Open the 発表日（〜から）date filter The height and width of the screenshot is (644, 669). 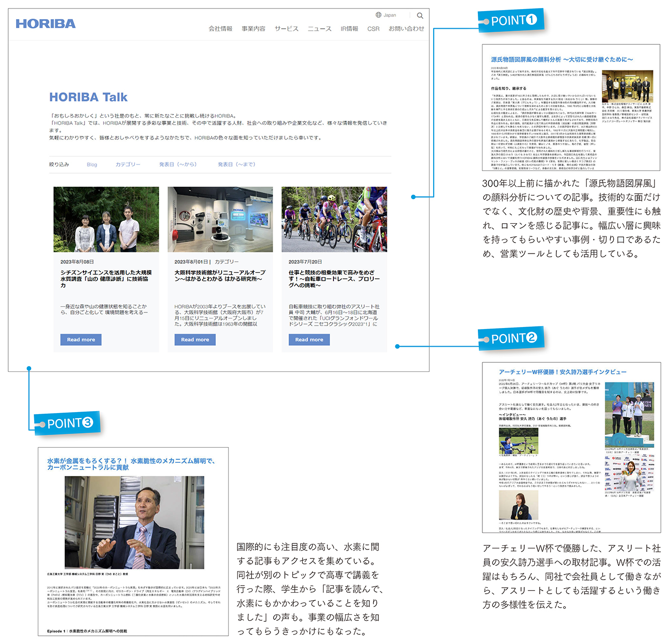point(178,165)
